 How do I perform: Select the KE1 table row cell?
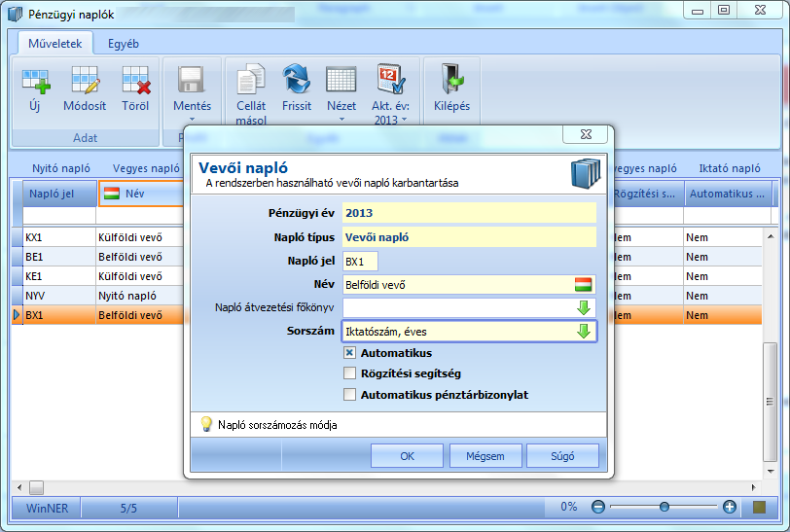59,276
